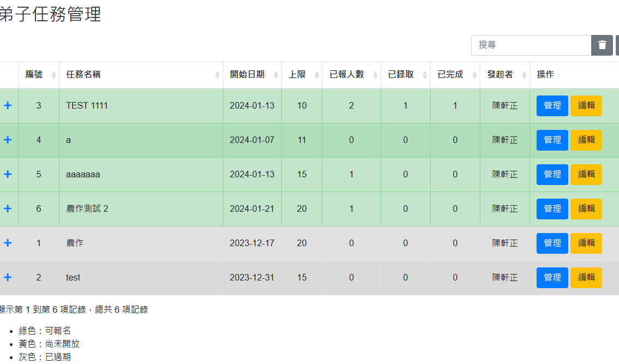
Task: Sort table by 編號 column
Action: pos(38,75)
